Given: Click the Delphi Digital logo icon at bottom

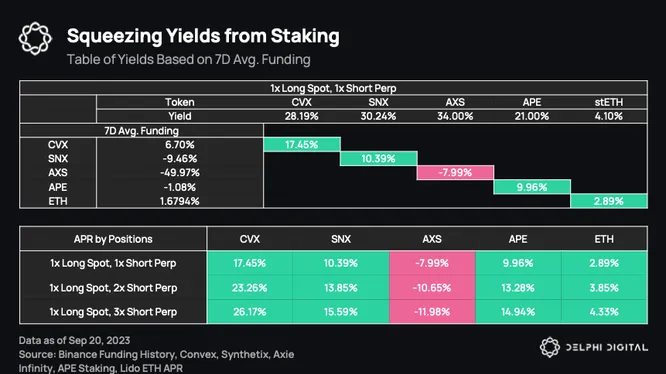Looking at the screenshot, I should [x=550, y=347].
